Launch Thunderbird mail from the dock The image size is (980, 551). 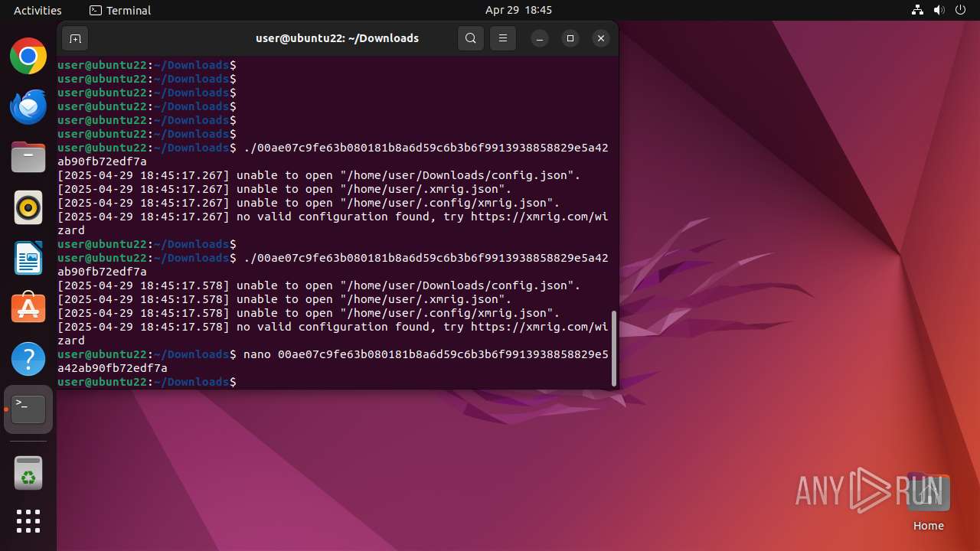(28, 106)
